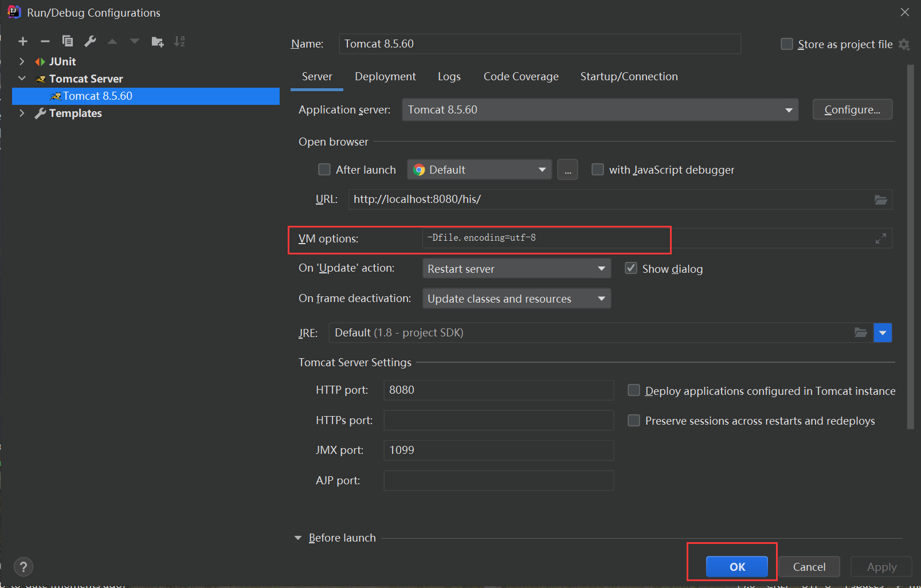Click the browser ellipsis button
The image size is (921, 588).
coord(567,170)
